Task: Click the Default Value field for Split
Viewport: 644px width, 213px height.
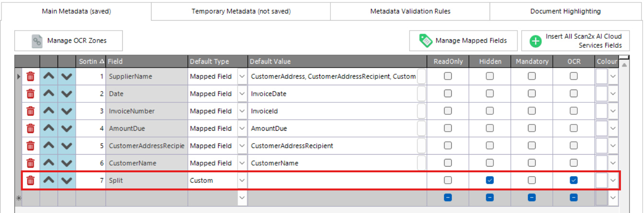Action: pos(337,180)
